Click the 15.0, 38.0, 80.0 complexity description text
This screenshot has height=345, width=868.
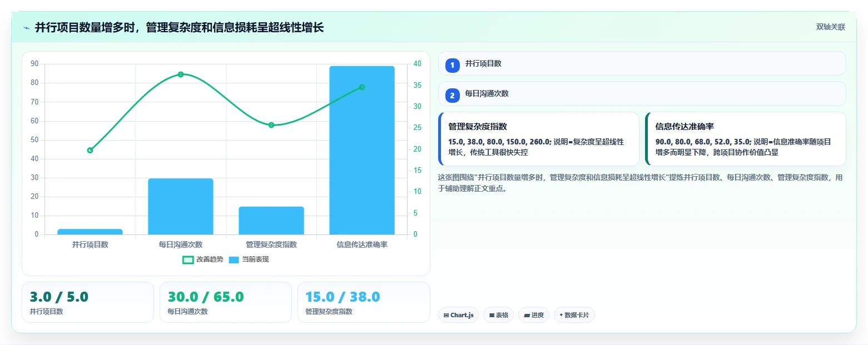tap(536, 147)
